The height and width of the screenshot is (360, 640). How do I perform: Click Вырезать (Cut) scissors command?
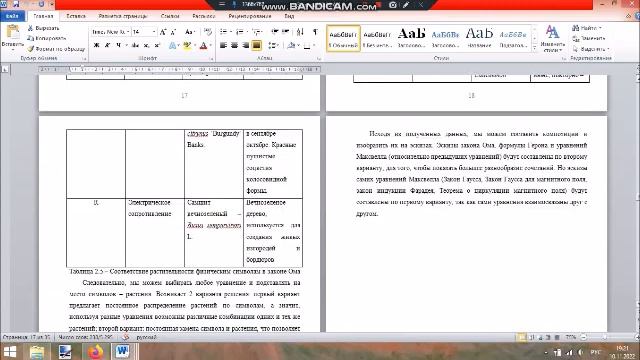[x=43, y=28]
